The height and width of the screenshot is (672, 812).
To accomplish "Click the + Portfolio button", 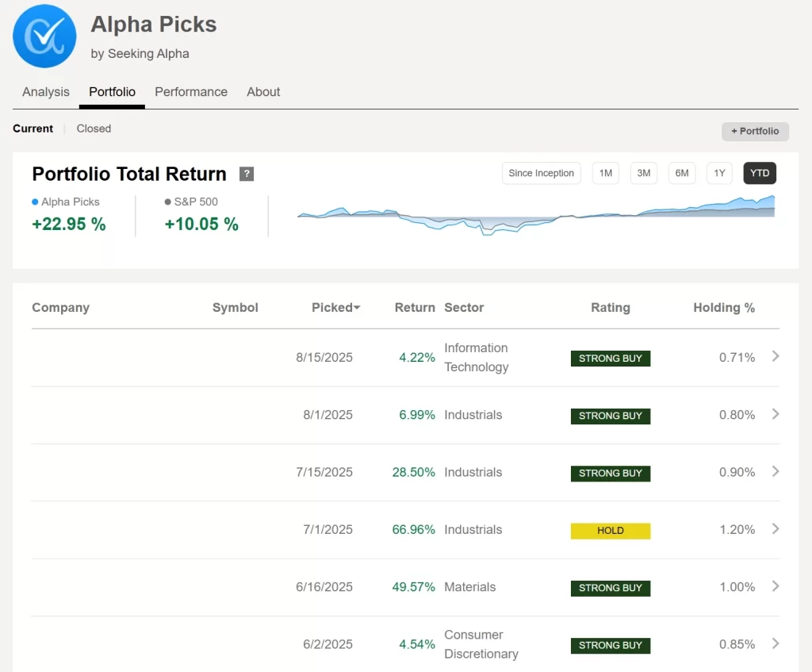I will pyautogui.click(x=755, y=131).
